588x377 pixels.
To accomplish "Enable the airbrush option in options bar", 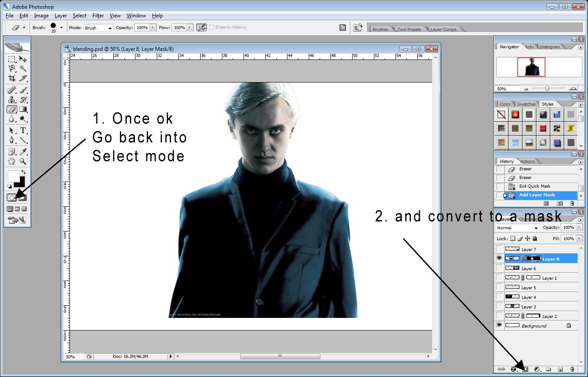I will click(x=202, y=27).
